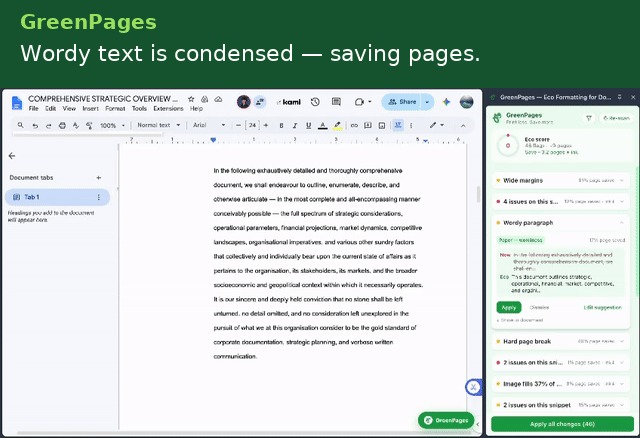640x438 pixels.
Task: Open the Extensions menu
Action: click(x=168, y=109)
